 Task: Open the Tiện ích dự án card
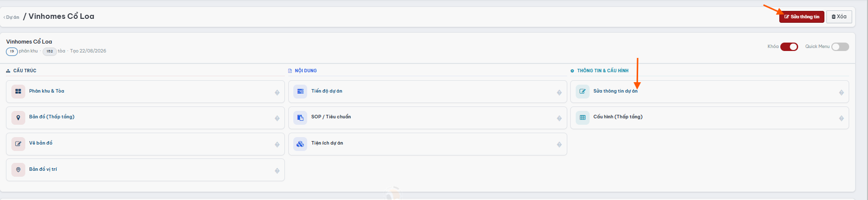(428, 144)
